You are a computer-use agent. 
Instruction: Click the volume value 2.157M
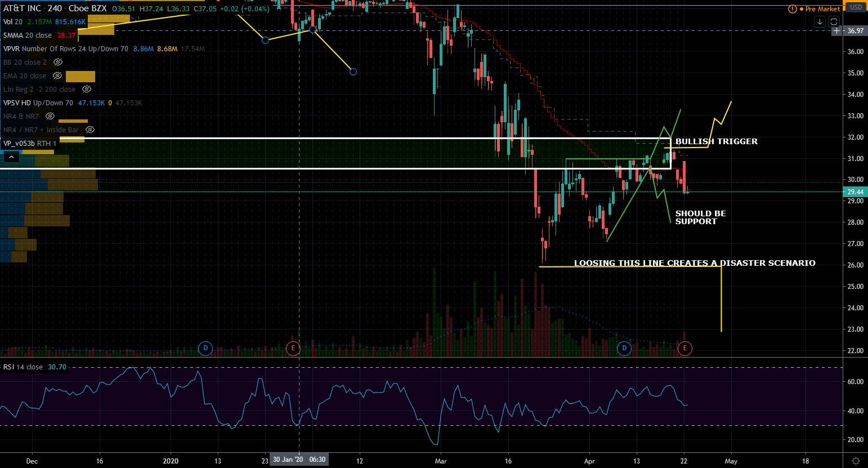[40, 22]
